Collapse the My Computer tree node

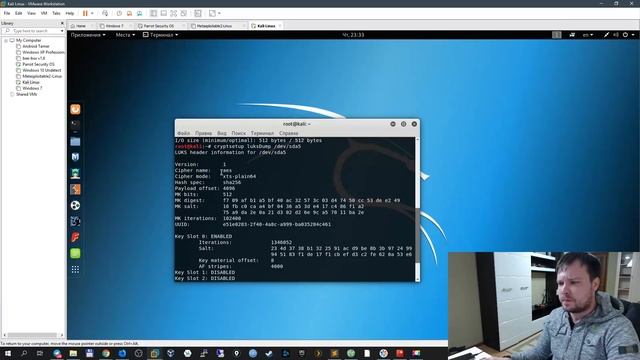click(x=6, y=40)
